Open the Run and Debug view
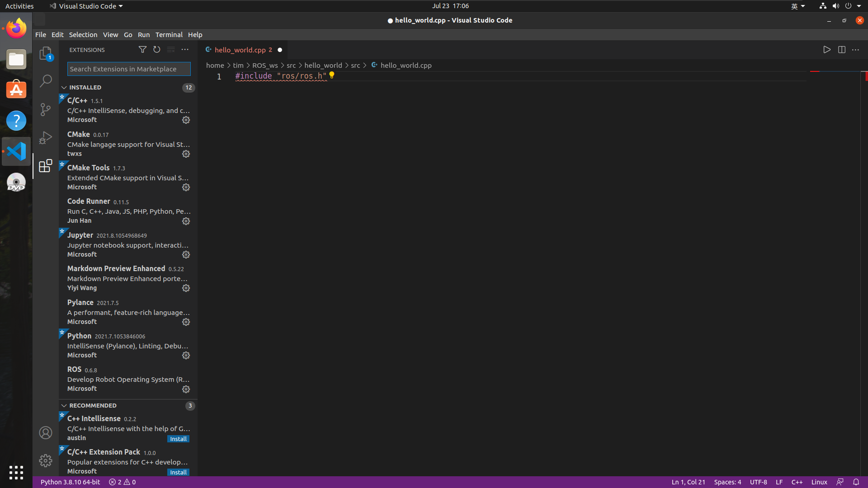 (46, 137)
